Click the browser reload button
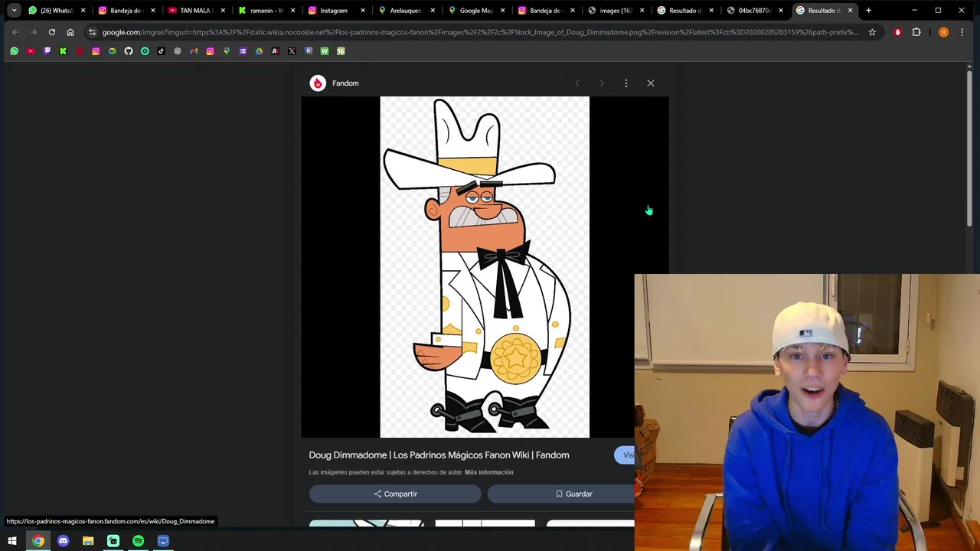 [x=51, y=32]
